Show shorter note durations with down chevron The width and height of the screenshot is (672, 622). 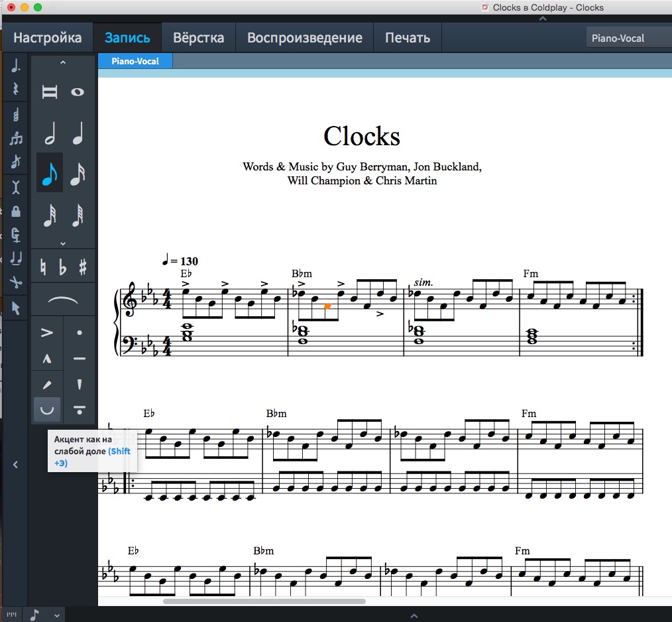tap(63, 243)
